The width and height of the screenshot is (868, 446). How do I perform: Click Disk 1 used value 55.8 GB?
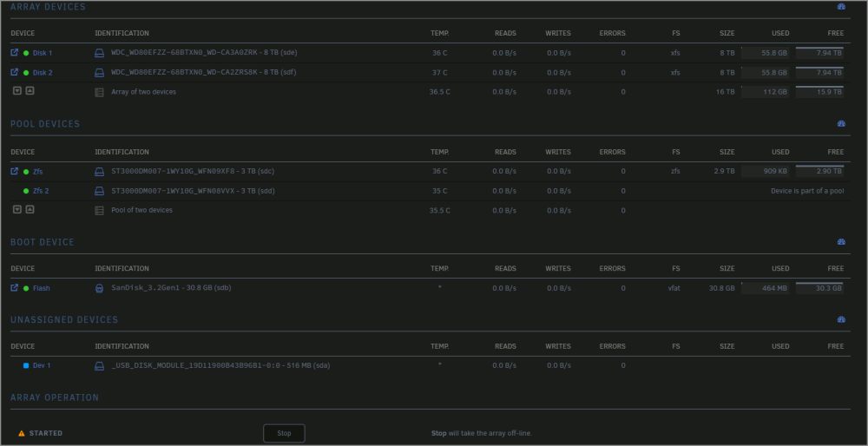[766, 53]
